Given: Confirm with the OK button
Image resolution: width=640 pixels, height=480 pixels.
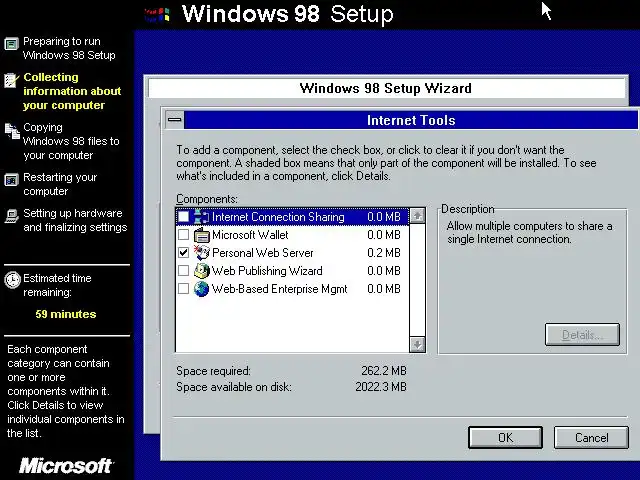Looking at the screenshot, I should point(505,438).
